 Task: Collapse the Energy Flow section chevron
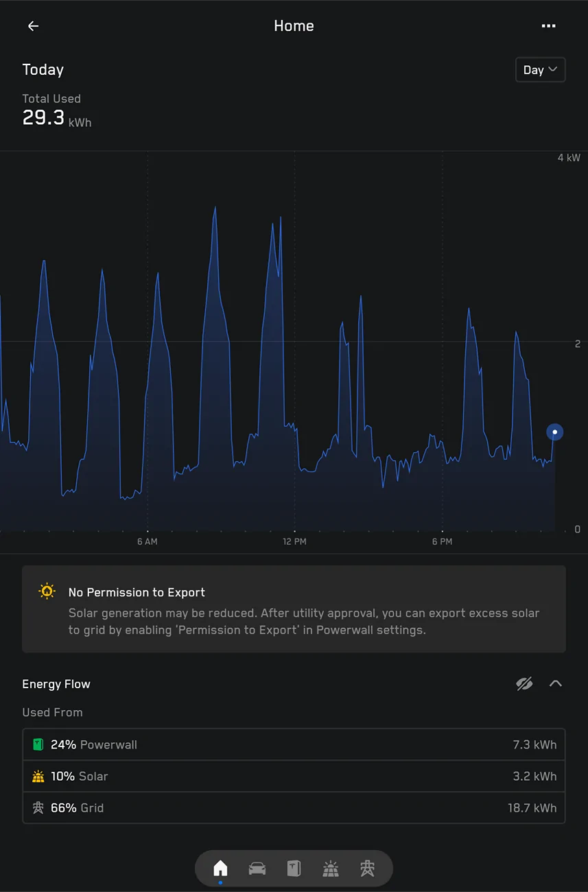pyautogui.click(x=556, y=683)
